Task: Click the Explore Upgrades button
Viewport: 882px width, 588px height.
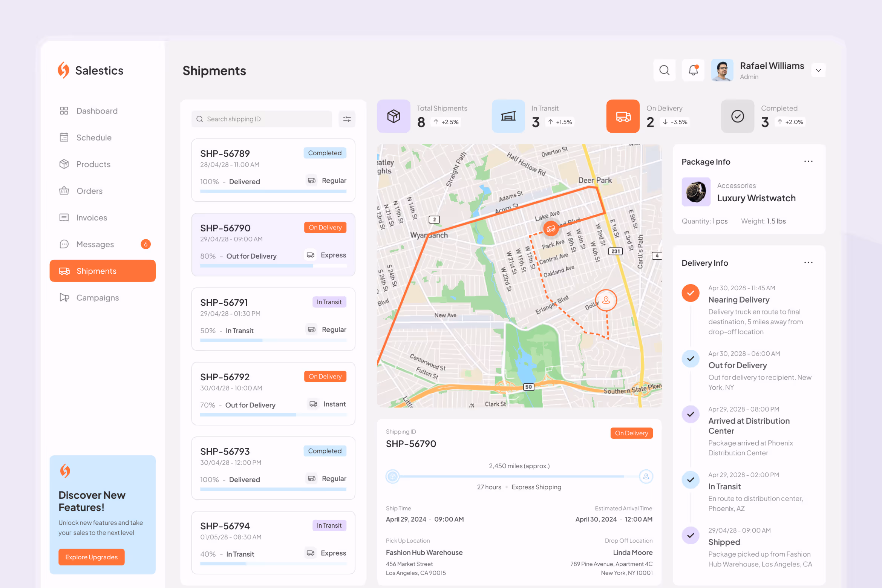Action: coord(91,557)
